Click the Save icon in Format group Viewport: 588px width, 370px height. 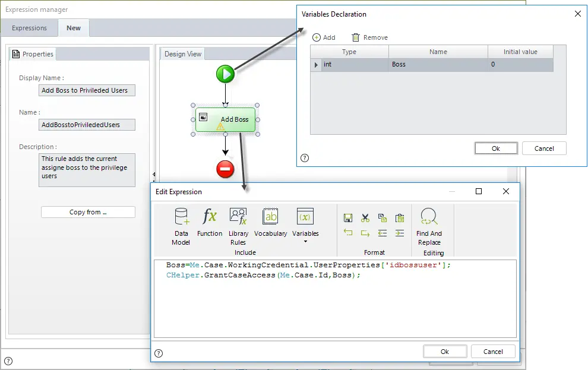[347, 218]
